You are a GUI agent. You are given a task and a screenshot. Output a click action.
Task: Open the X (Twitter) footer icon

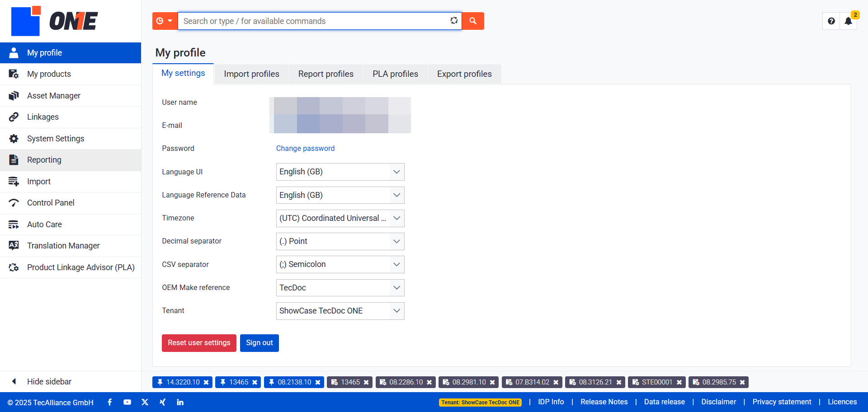(x=145, y=402)
